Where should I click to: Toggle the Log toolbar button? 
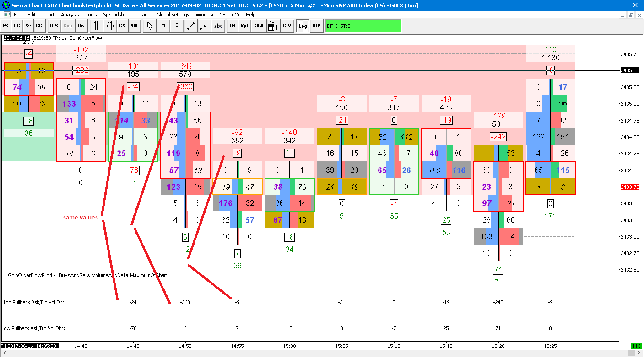(x=303, y=26)
